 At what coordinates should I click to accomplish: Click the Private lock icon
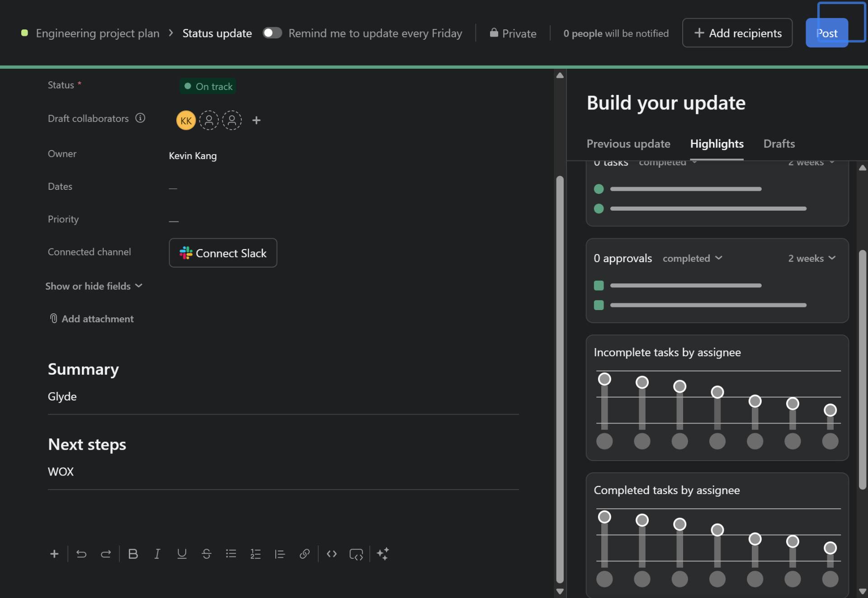[494, 33]
